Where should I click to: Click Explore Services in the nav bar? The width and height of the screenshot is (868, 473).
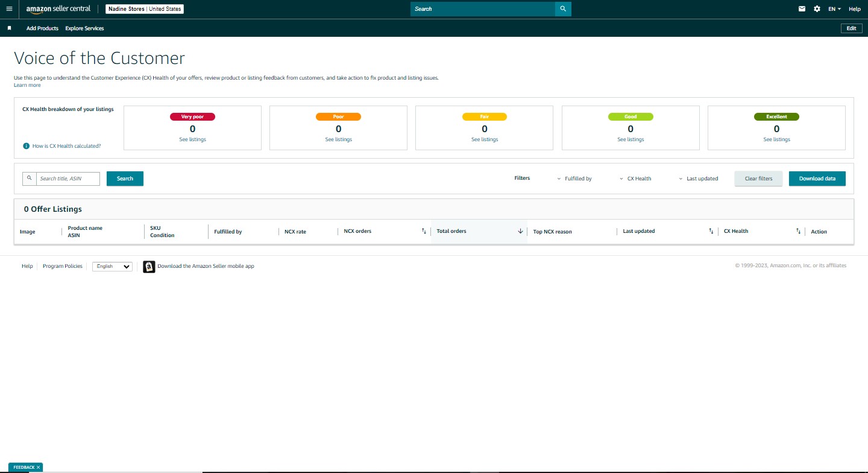tap(84, 28)
